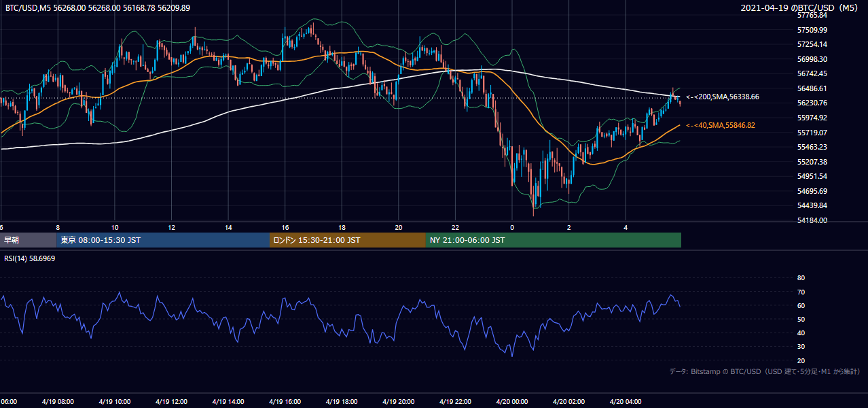The image size is (868, 408).
Task: Click RSI scale label 20
Action: click(801, 360)
